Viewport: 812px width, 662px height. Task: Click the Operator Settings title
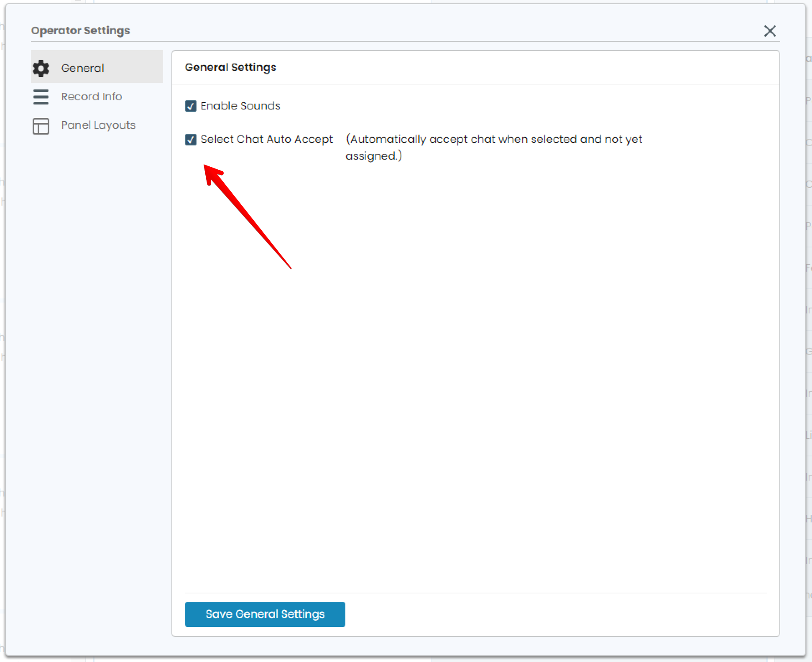point(80,31)
